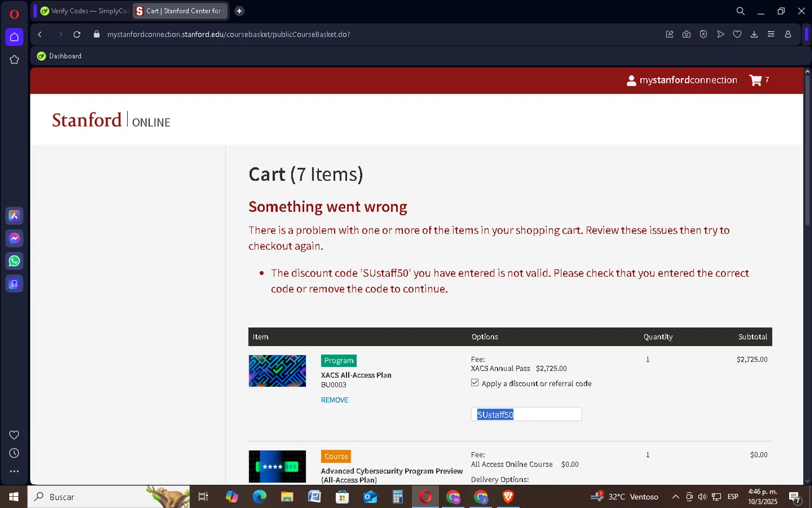The height and width of the screenshot is (508, 812).
Task: Open the XACS All-Access Plan thumbnail
Action: (277, 371)
